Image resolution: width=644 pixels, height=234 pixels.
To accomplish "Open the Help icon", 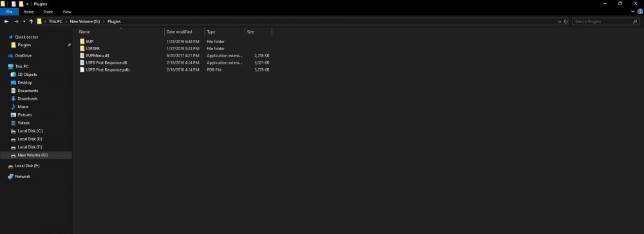I will click(x=640, y=12).
